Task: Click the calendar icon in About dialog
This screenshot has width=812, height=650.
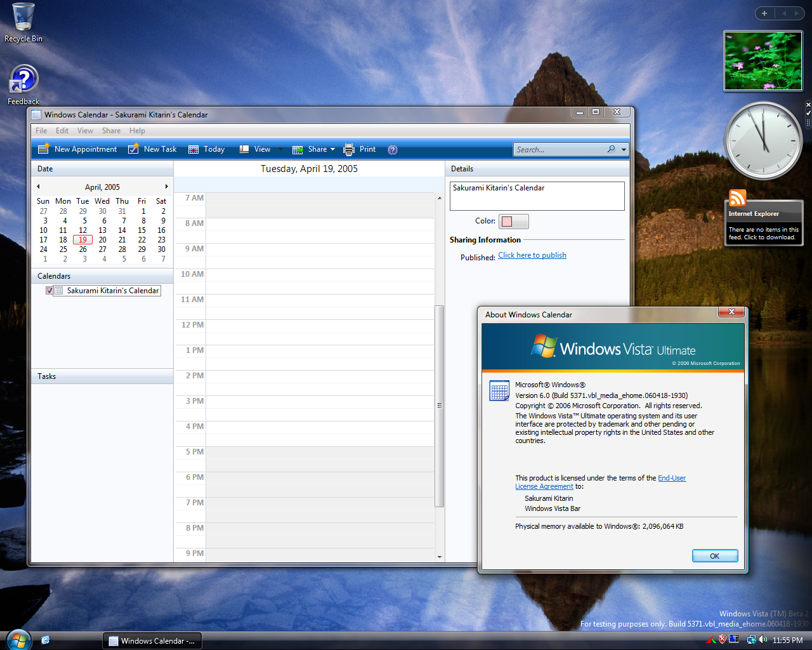Action: point(499,390)
